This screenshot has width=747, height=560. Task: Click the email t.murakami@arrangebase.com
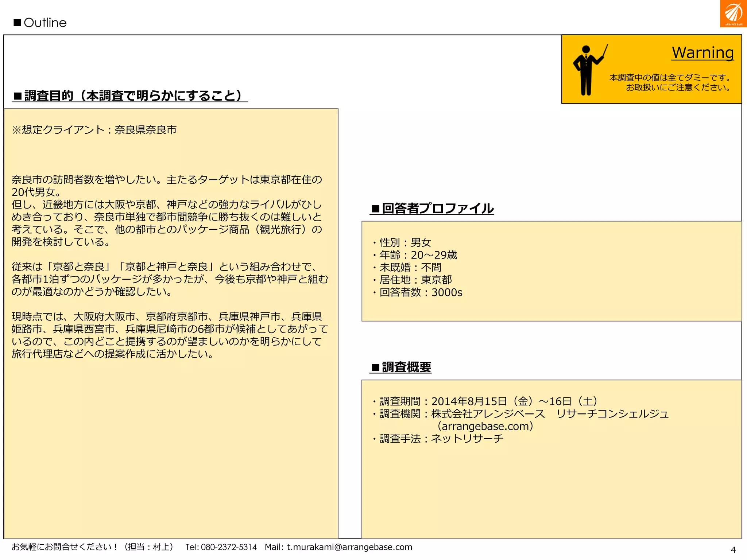349,547
